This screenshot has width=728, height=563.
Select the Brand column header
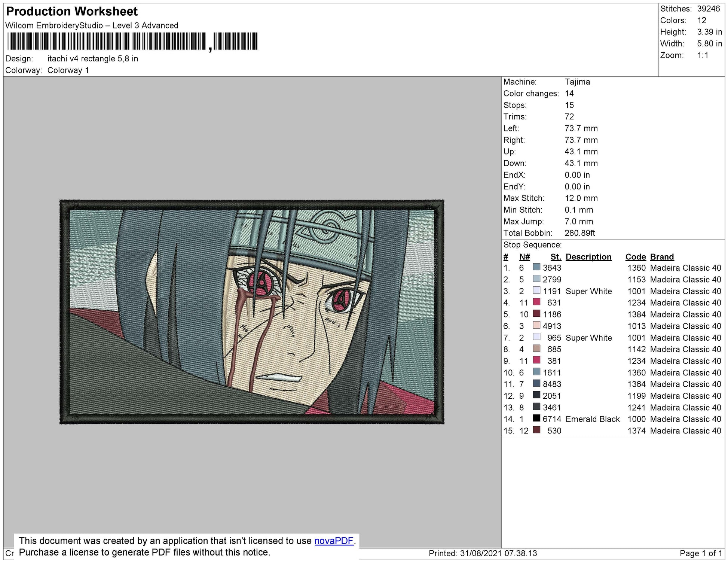click(662, 256)
